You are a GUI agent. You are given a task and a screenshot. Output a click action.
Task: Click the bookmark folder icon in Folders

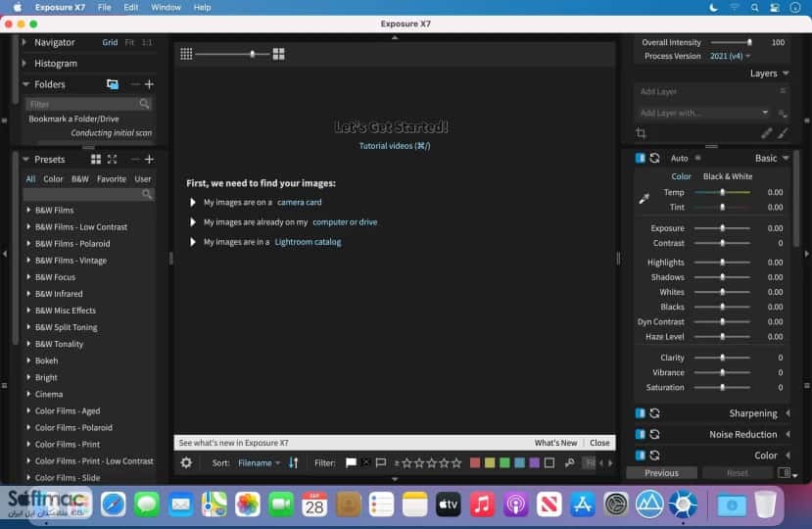click(x=113, y=84)
